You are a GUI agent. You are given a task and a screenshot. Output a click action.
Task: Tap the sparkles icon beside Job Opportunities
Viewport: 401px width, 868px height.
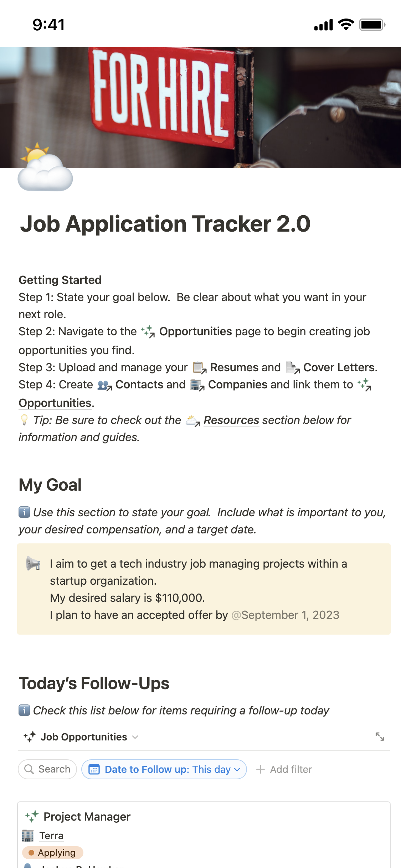(30, 737)
